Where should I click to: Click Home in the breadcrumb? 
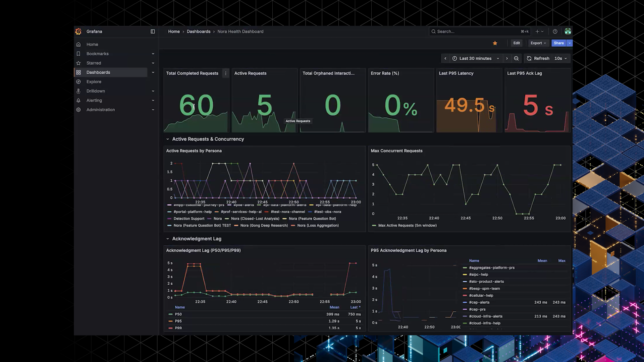coord(174,32)
